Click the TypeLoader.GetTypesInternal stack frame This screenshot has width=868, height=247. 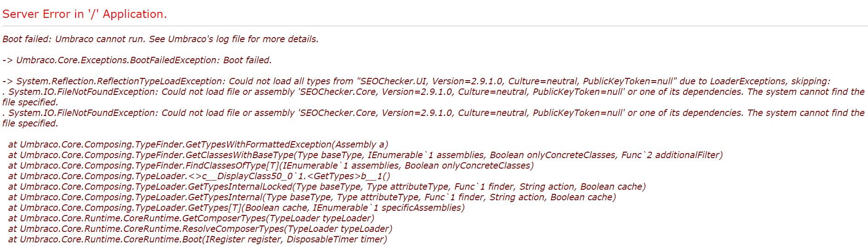[312, 197]
